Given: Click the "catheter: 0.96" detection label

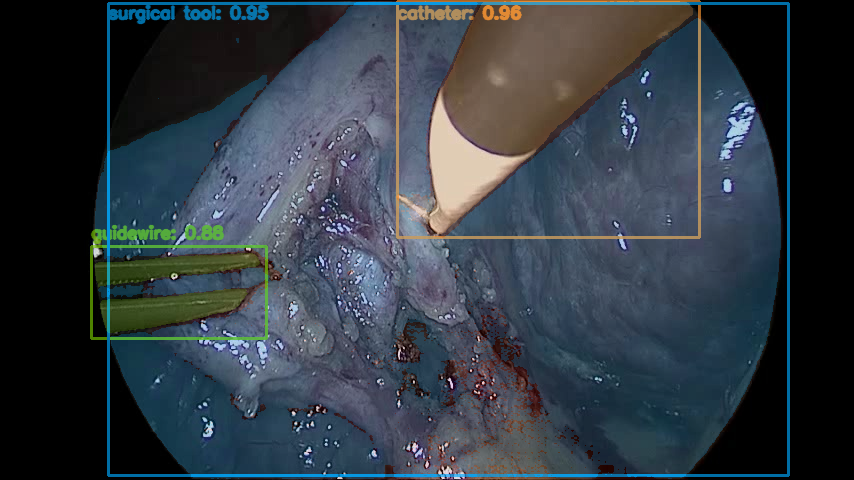Looking at the screenshot, I should pos(460,14).
